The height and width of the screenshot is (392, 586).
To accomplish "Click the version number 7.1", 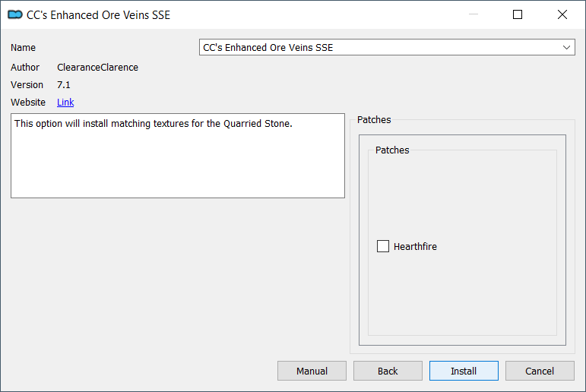I will [x=64, y=85].
